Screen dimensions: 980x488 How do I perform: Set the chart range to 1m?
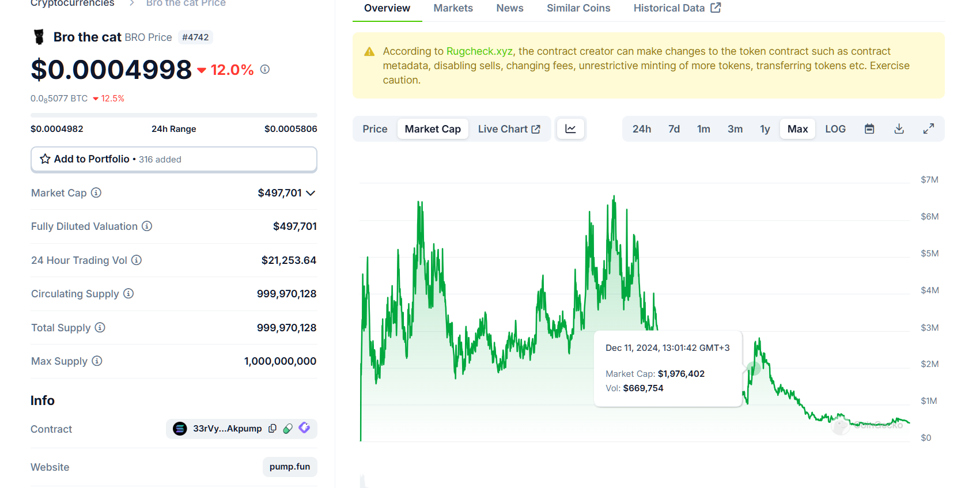click(703, 129)
